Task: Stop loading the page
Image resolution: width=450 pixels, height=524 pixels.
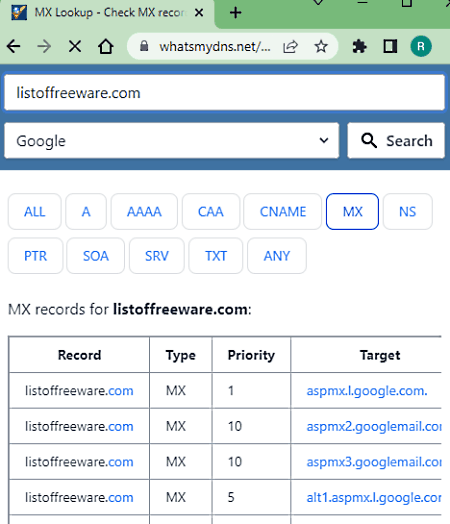Action: pos(75,46)
